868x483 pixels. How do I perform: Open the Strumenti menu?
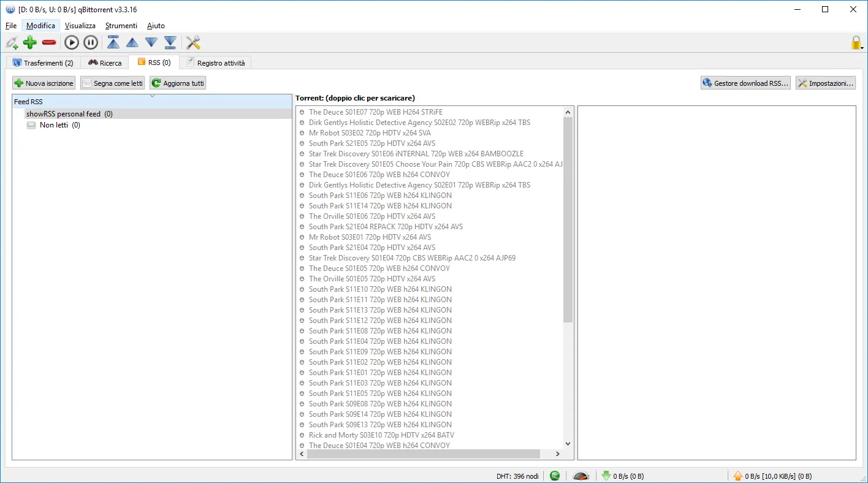click(x=121, y=26)
